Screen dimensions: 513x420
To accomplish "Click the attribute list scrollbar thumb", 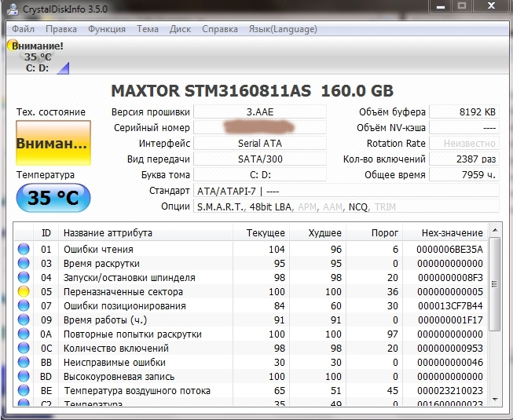I will [x=495, y=284].
